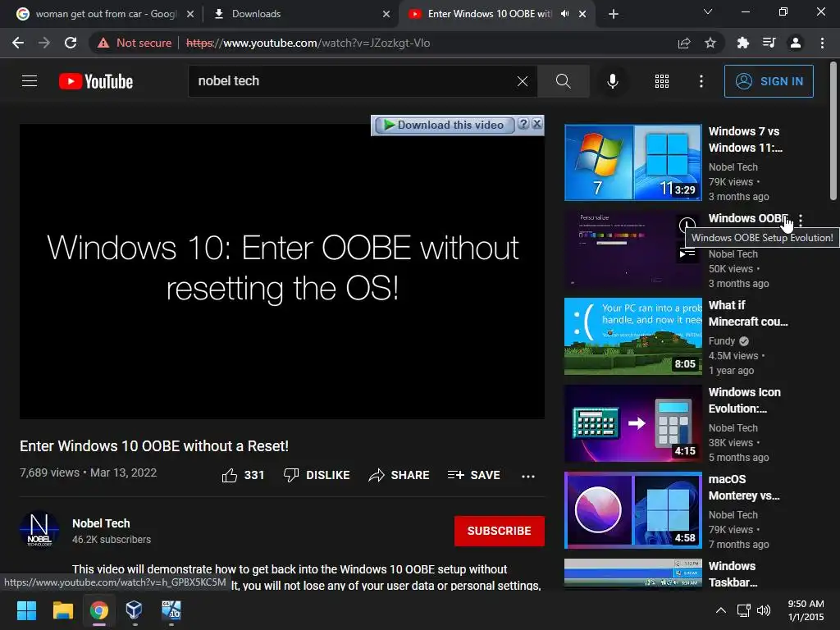The width and height of the screenshot is (840, 630).
Task: Focus the YouTube search input field
Action: pos(354,81)
